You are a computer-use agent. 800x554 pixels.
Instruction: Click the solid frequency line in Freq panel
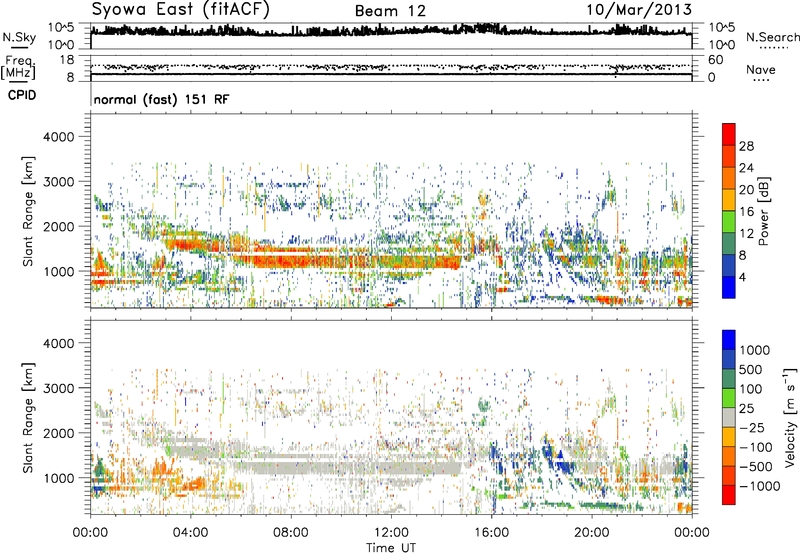[x=391, y=74]
